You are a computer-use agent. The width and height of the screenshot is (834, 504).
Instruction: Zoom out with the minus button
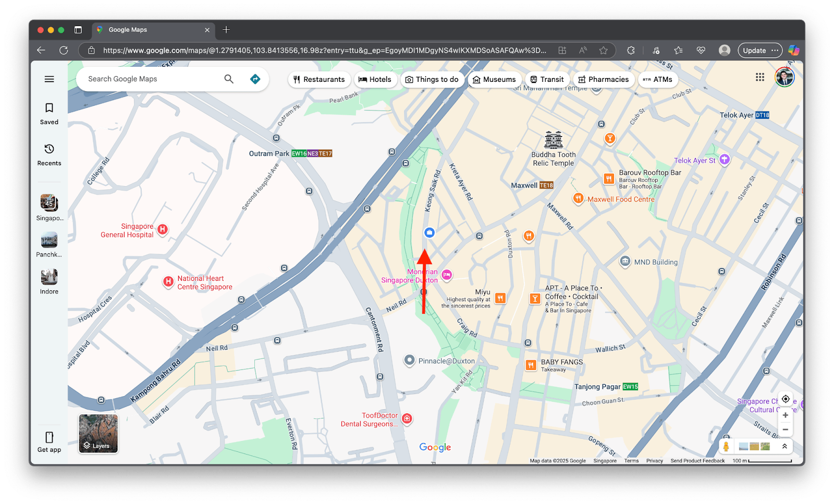786,429
